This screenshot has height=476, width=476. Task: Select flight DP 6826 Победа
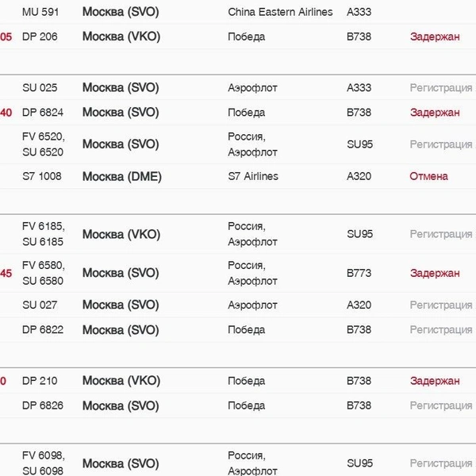(238, 406)
